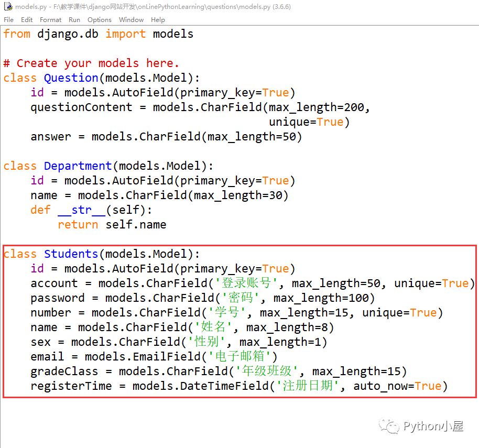The width and height of the screenshot is (479, 448).
Task: Click 'max_length=200' in questionContent line
Action: [x=316, y=107]
